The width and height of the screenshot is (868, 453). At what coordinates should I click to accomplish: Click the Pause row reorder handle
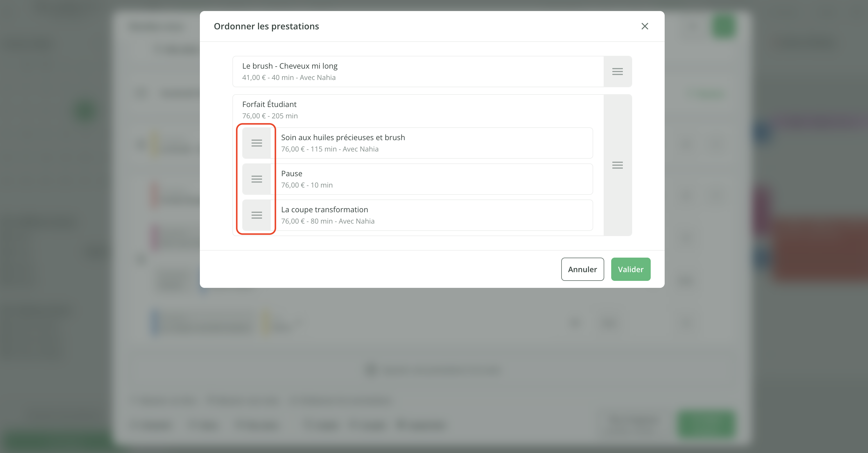pos(257,179)
